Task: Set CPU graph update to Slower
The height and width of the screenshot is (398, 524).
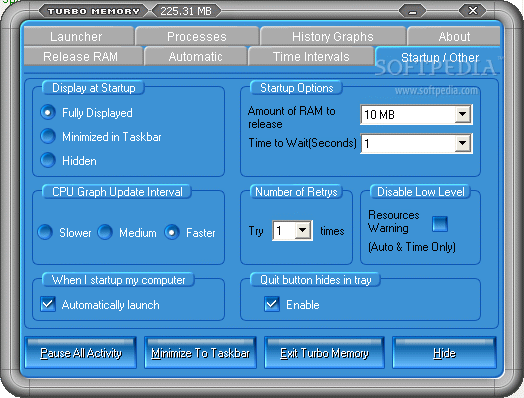Action: pyautogui.click(x=45, y=232)
